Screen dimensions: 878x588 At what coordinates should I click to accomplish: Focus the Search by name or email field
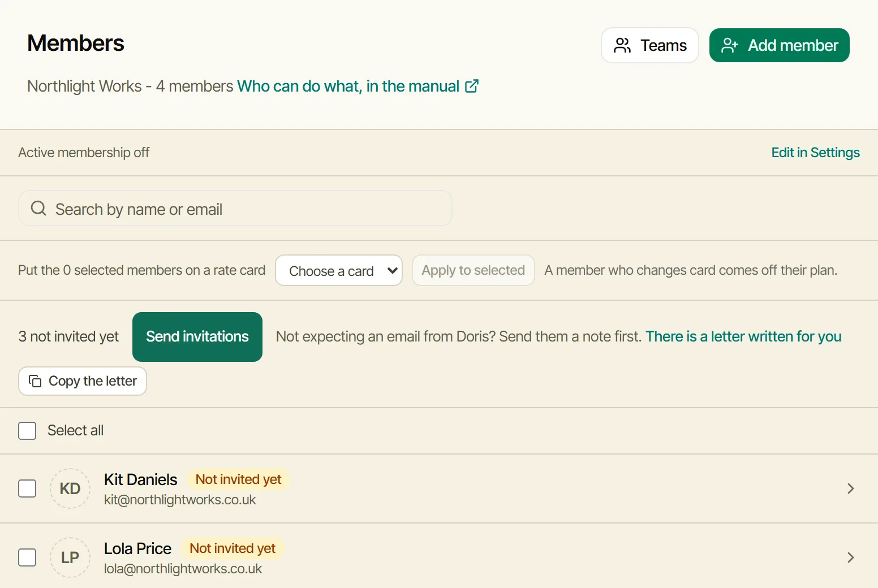coord(235,209)
